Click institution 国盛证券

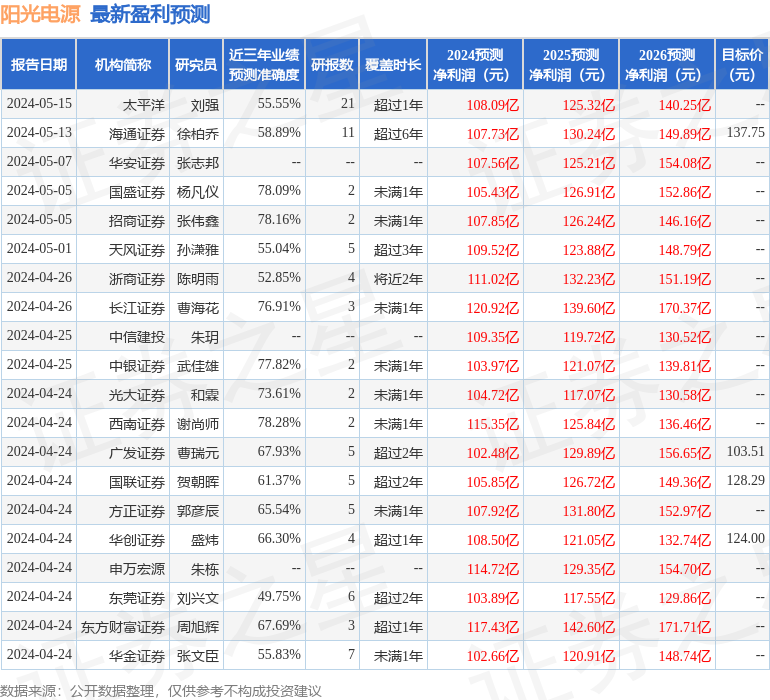137,192
